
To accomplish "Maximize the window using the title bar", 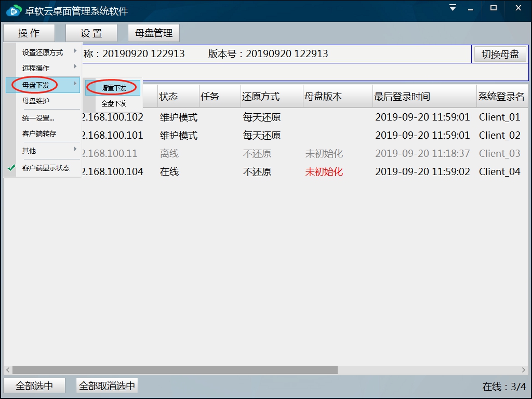I will pos(494,8).
